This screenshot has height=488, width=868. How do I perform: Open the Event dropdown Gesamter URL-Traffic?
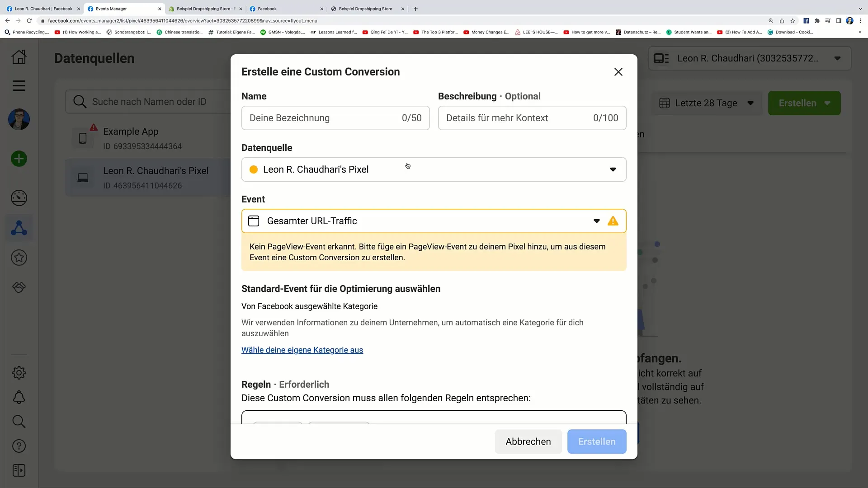pyautogui.click(x=434, y=221)
